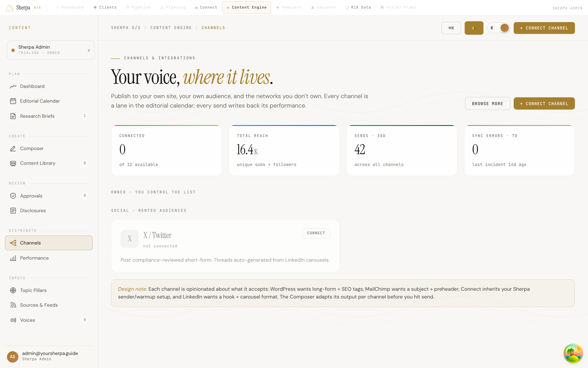Click the X / Twitter channel logo tile
The image size is (588, 368).
point(129,239)
